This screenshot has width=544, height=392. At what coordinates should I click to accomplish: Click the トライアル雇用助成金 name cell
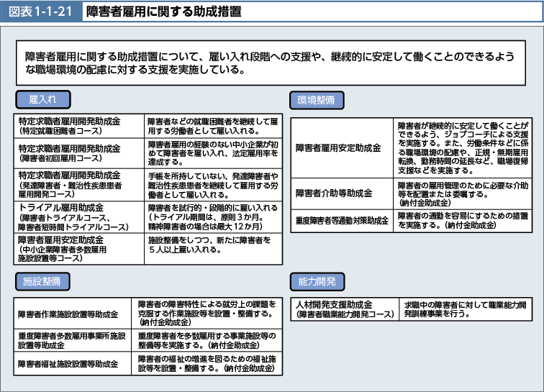click(78, 216)
